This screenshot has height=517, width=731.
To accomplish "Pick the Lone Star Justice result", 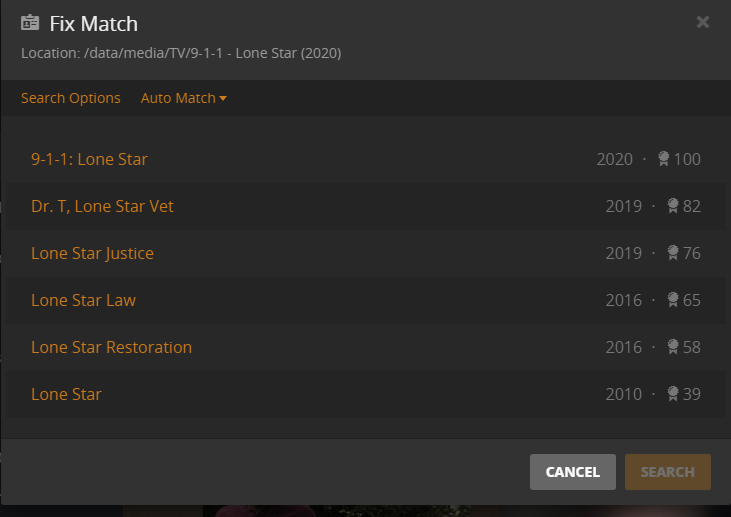I will pos(92,253).
